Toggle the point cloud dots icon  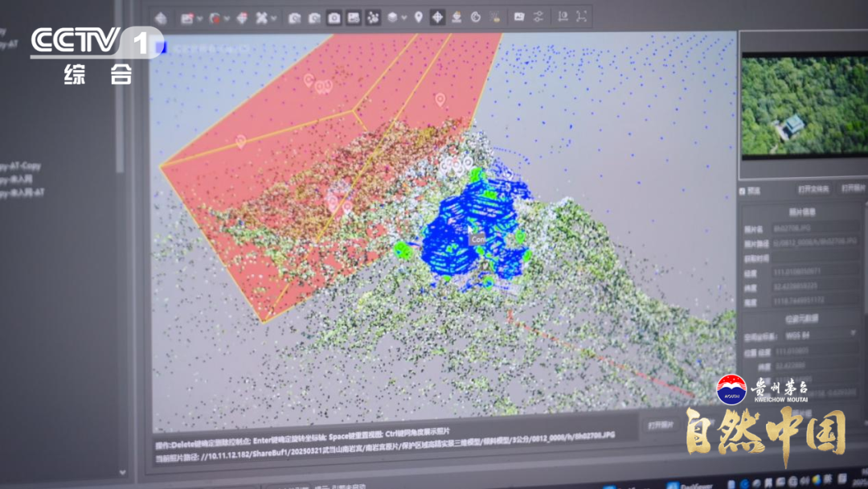pos(373,18)
